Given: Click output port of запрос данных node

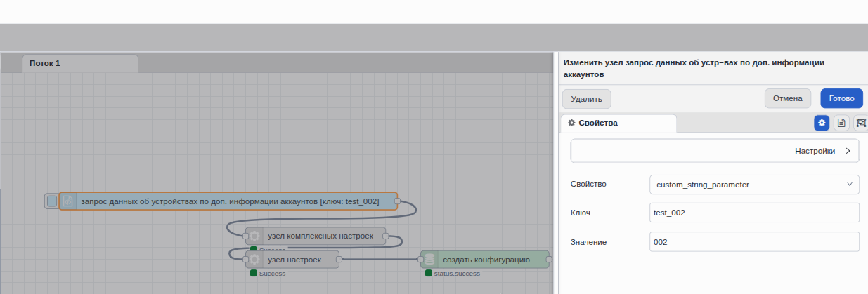Looking at the screenshot, I should (x=397, y=201).
